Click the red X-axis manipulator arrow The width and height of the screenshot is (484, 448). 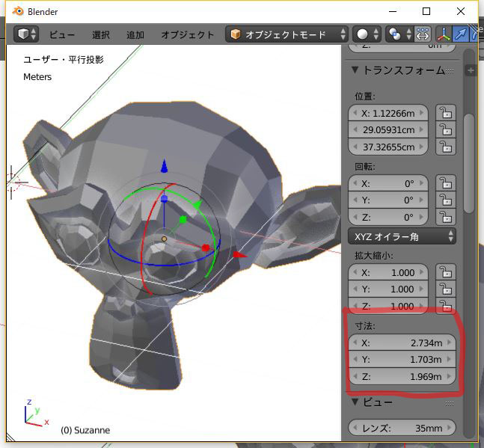click(240, 254)
